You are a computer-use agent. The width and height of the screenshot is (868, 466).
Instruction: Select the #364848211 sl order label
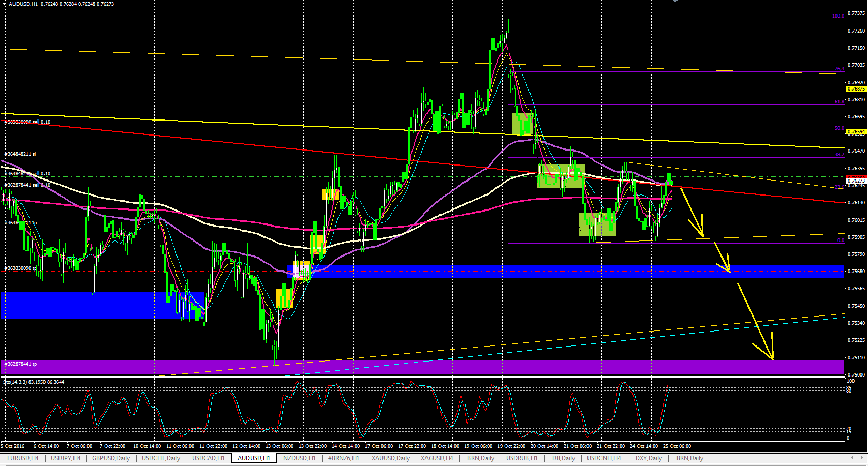(20, 154)
